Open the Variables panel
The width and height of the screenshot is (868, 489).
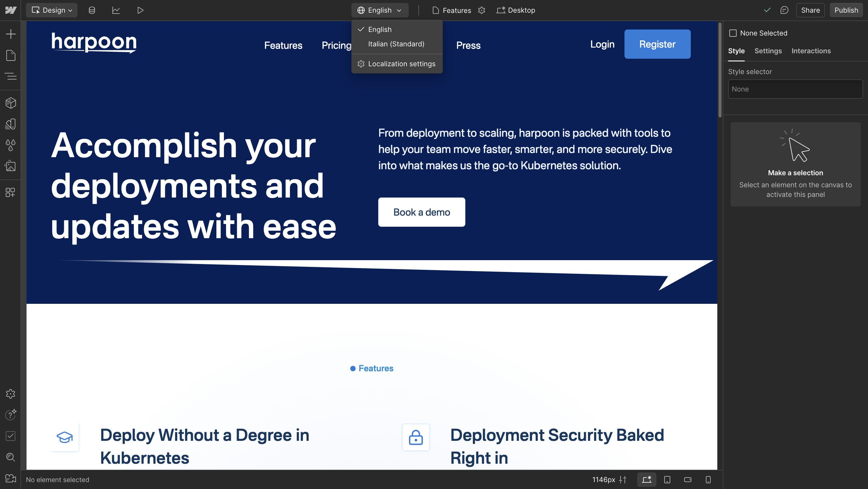[x=11, y=124]
